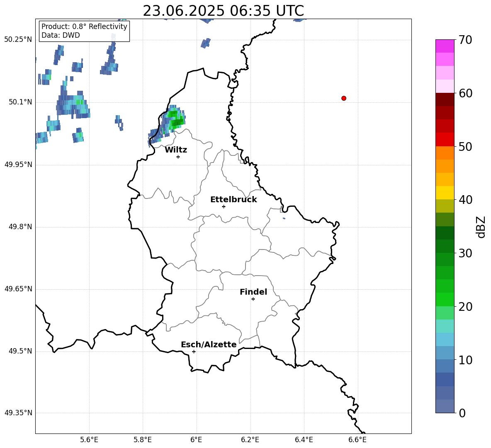Click the Ettelbruck city label

coord(233,200)
